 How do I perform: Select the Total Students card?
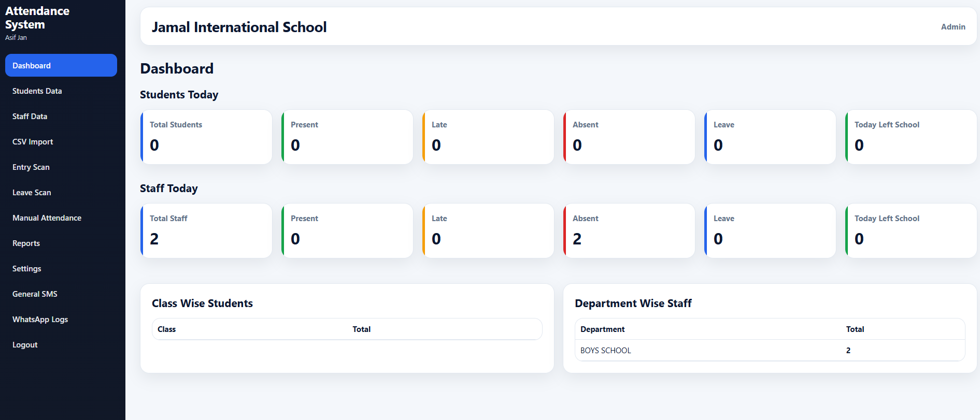206,137
